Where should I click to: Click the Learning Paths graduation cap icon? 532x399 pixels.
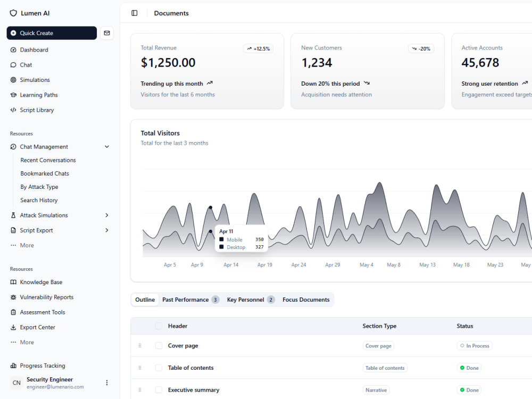click(x=13, y=95)
